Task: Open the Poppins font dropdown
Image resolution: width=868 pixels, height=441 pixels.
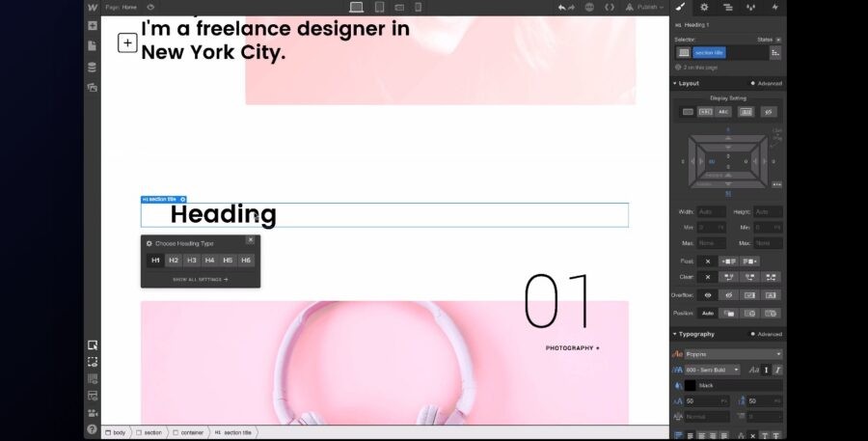Action: pyautogui.click(x=734, y=354)
